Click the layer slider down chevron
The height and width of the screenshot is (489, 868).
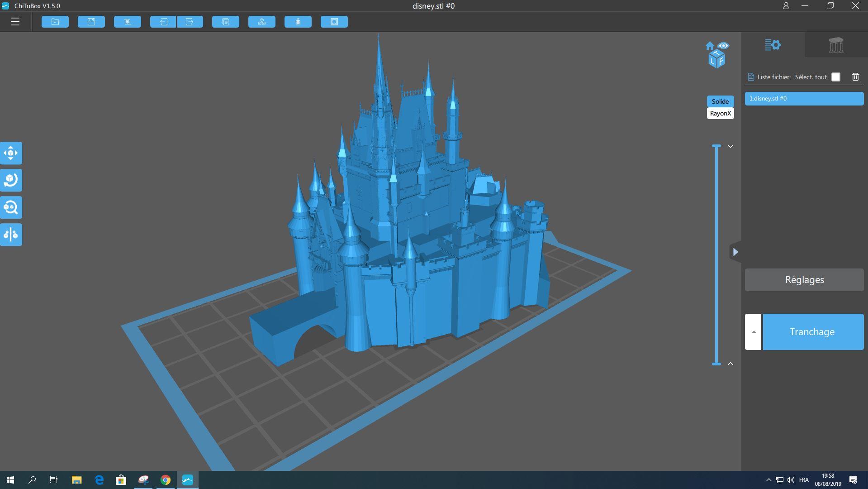point(730,146)
